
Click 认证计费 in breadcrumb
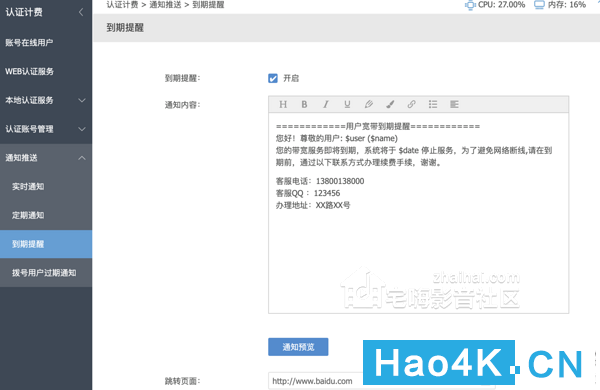122,5
